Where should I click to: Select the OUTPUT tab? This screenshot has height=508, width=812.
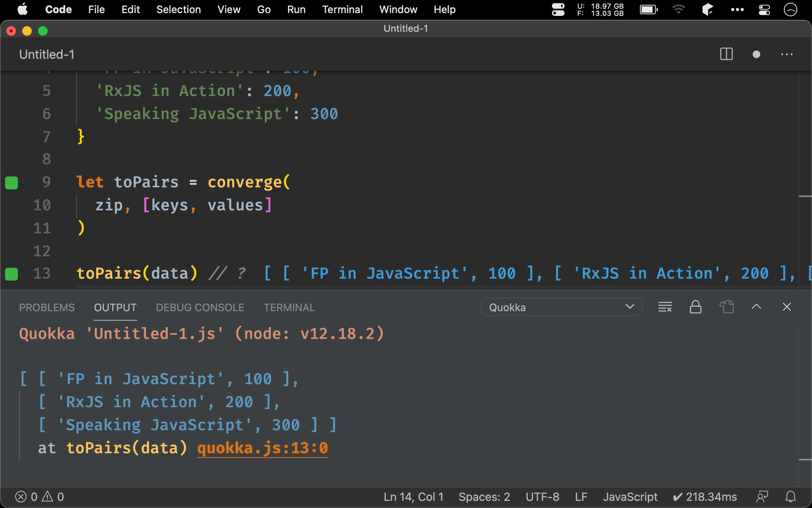115,307
